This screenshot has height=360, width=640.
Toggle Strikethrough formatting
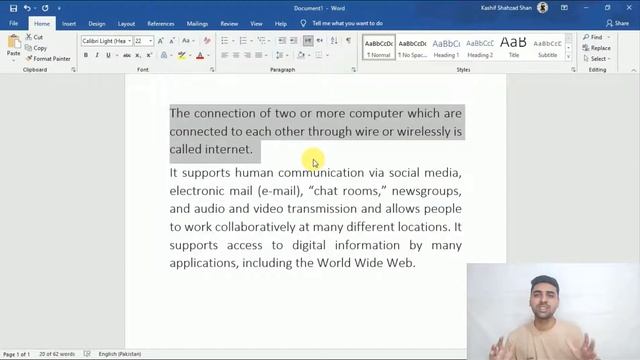tap(127, 55)
